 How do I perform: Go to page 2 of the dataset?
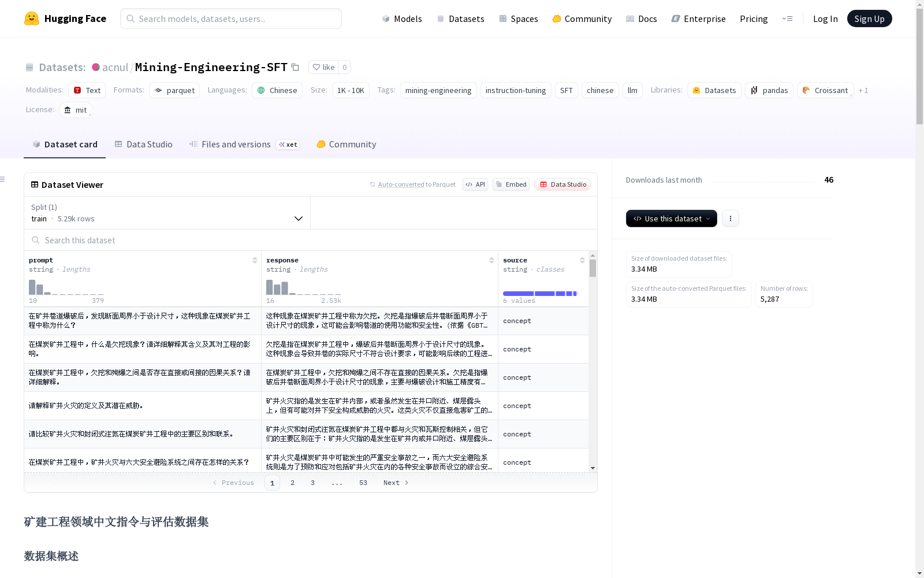292,483
